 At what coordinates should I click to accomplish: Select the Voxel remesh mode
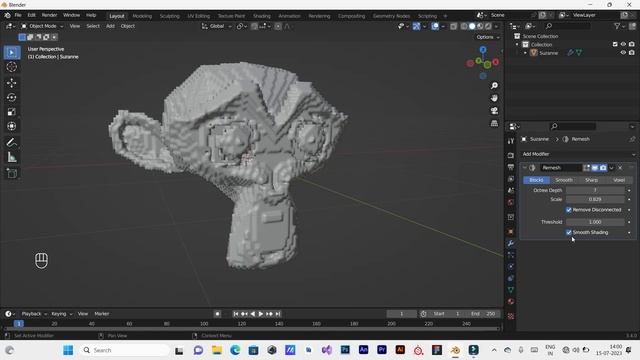619,180
